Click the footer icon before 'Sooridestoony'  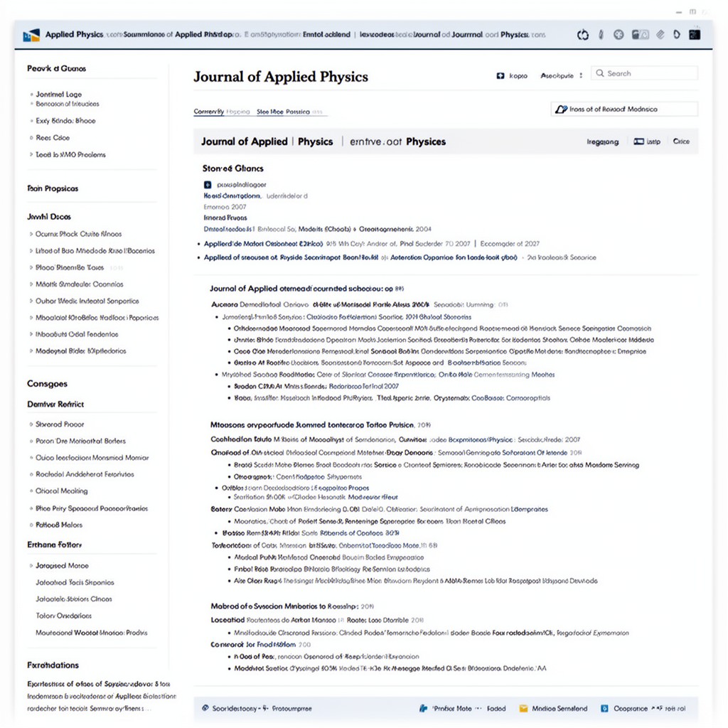(x=205, y=708)
